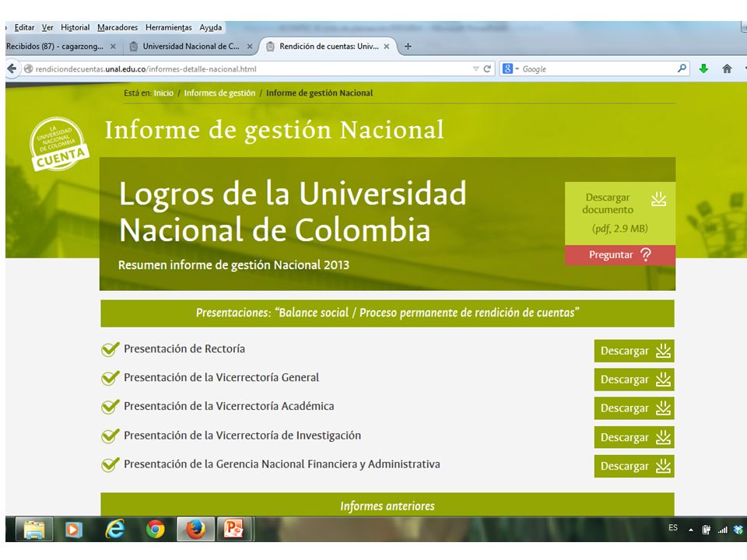
Task: Open the URL history dropdown arrow
Action: click(x=475, y=69)
